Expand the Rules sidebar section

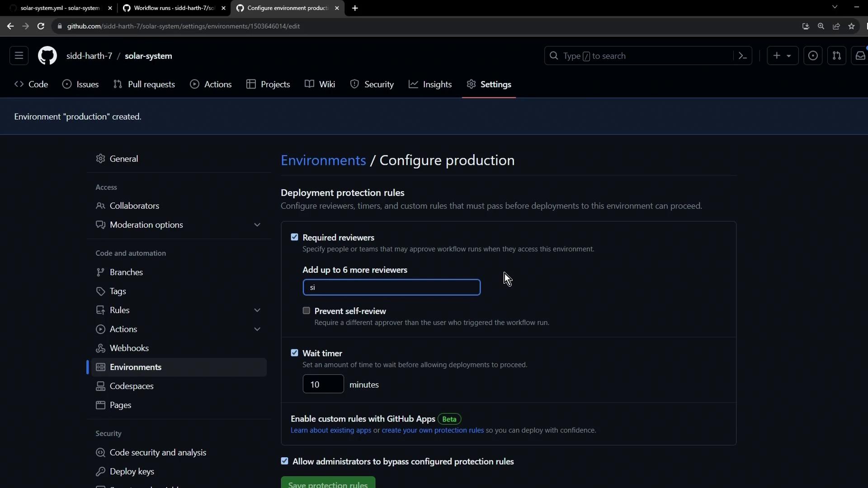pyautogui.click(x=257, y=310)
